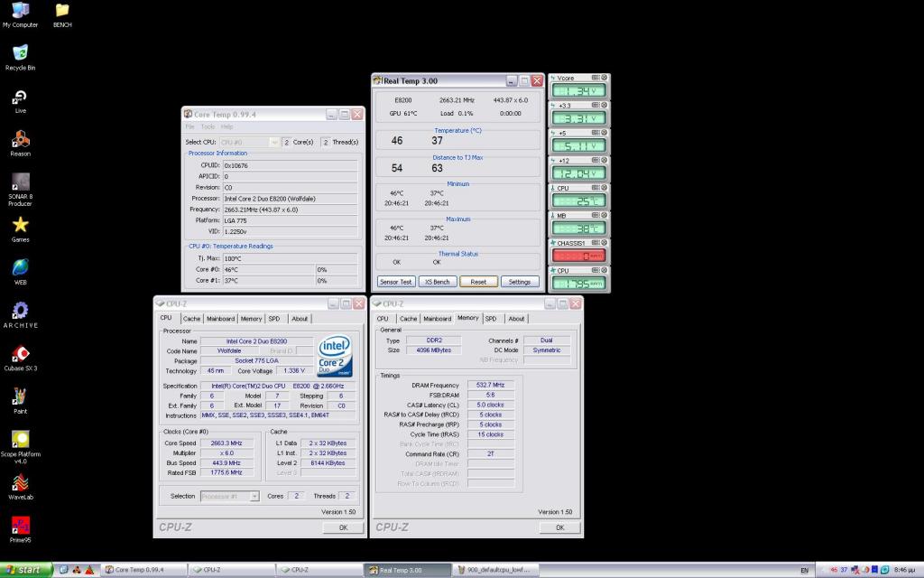The image size is (924, 578).
Task: Click the Core Temp Processor field "Intel Core 2 Duo E8200 (Wolfdale)"
Action: (x=290, y=199)
